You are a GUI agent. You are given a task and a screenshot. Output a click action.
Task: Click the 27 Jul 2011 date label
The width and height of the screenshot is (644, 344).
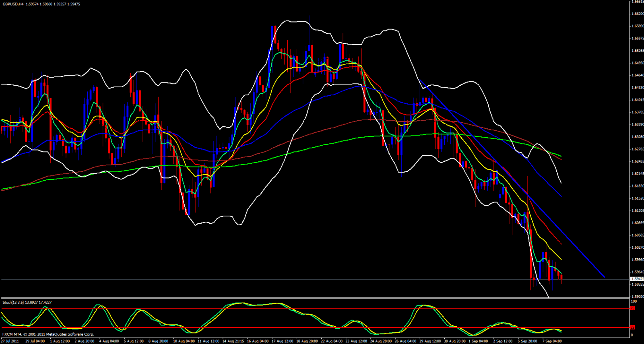click(x=10, y=341)
